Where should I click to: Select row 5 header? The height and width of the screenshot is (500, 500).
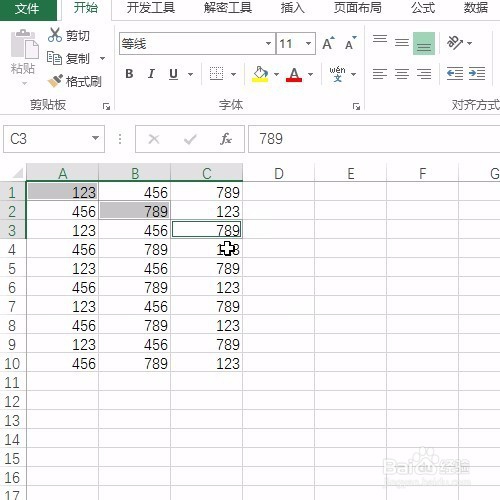click(x=12, y=269)
